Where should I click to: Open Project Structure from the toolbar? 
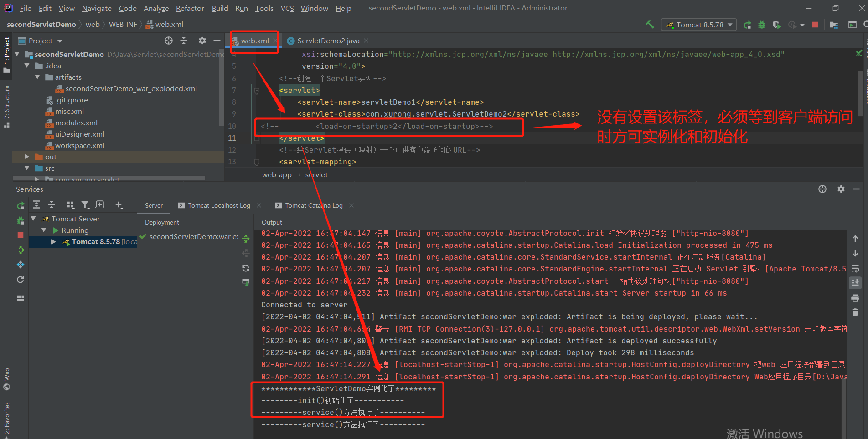pyautogui.click(x=834, y=25)
